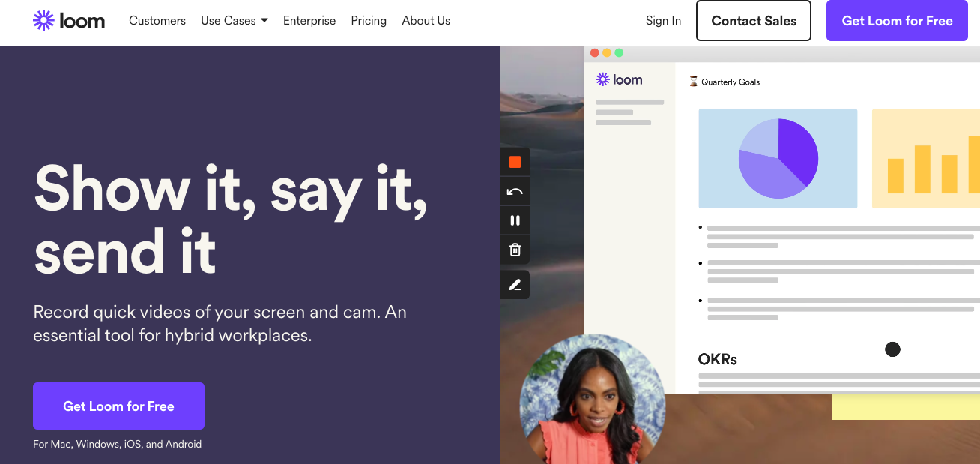This screenshot has height=464, width=980.
Task: Click the Loom logo in the header
Action: tap(69, 20)
